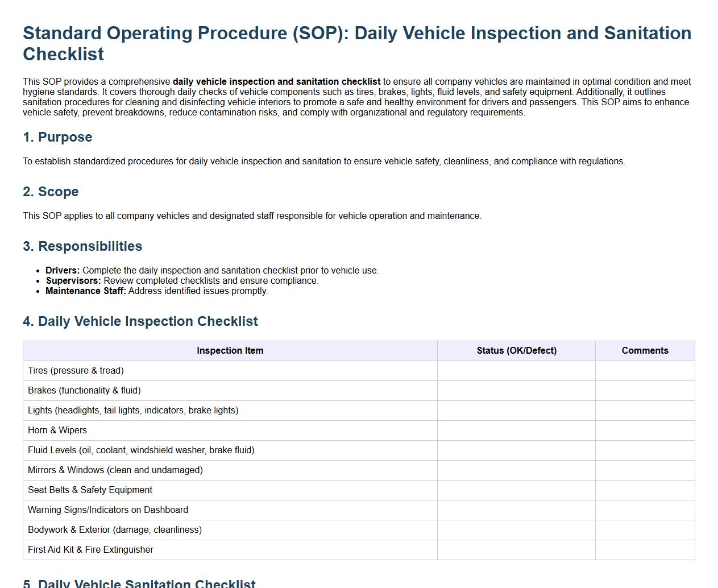Screen dimensions: 718x588
Task: Click the Comments cell for Mirrors & Windows
Action: click(x=645, y=470)
